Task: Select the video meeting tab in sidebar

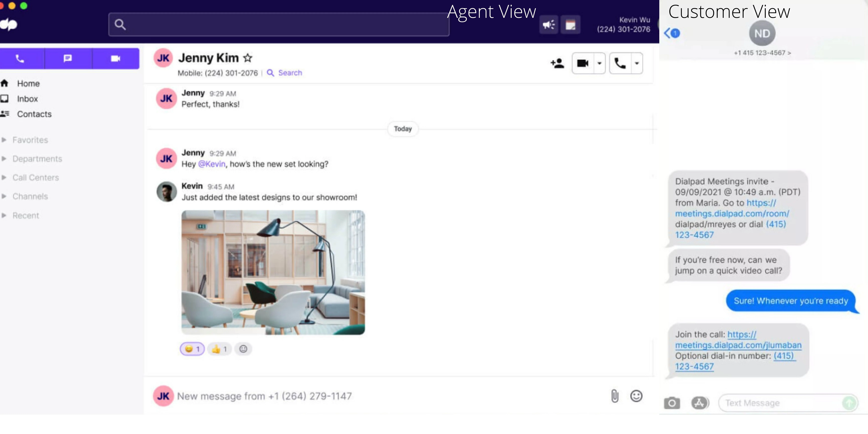Action: pyautogui.click(x=116, y=59)
